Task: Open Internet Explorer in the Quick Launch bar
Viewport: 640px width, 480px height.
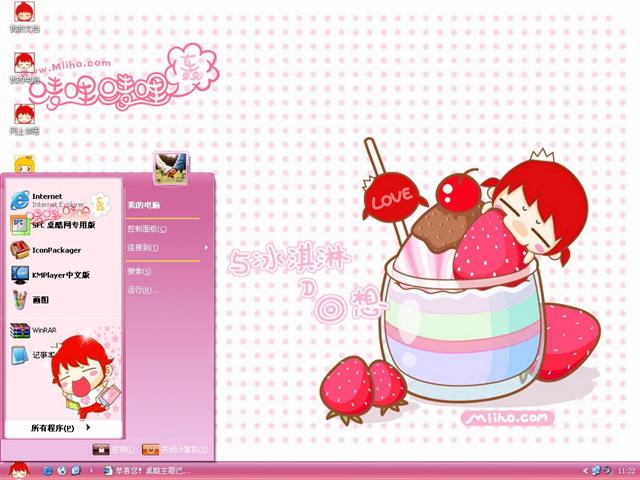Action: point(47,471)
